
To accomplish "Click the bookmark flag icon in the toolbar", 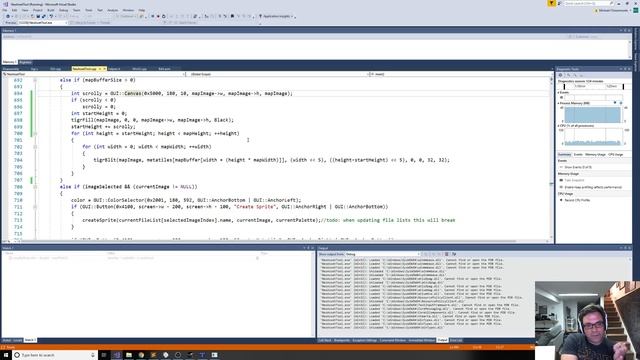I will tap(232, 16).
